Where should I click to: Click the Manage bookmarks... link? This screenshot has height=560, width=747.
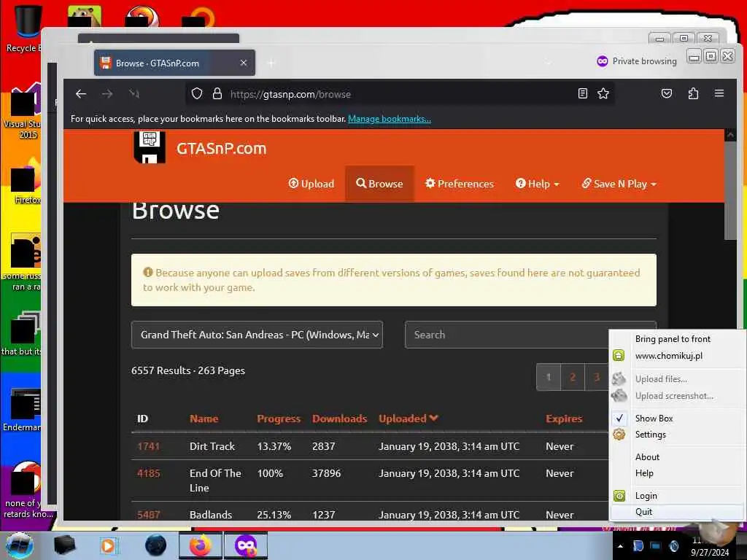click(390, 119)
